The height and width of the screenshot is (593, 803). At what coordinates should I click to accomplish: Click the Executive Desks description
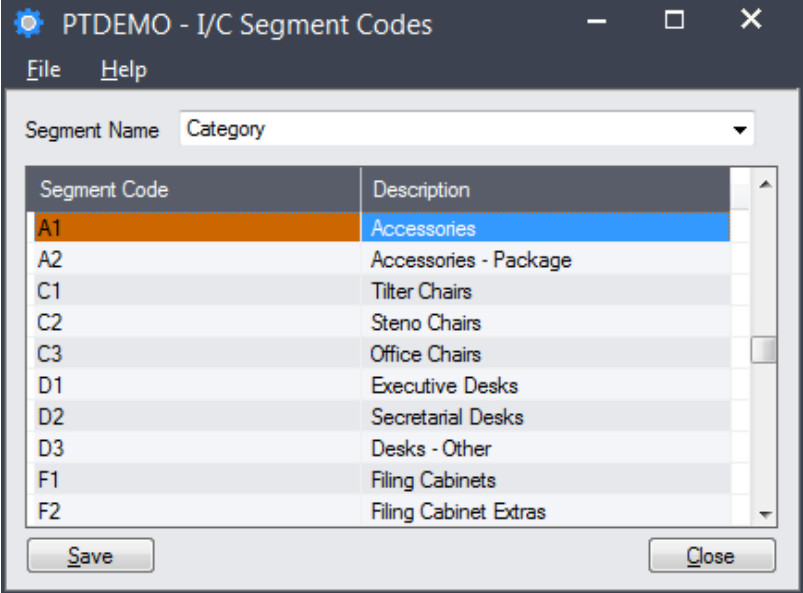[545, 385]
